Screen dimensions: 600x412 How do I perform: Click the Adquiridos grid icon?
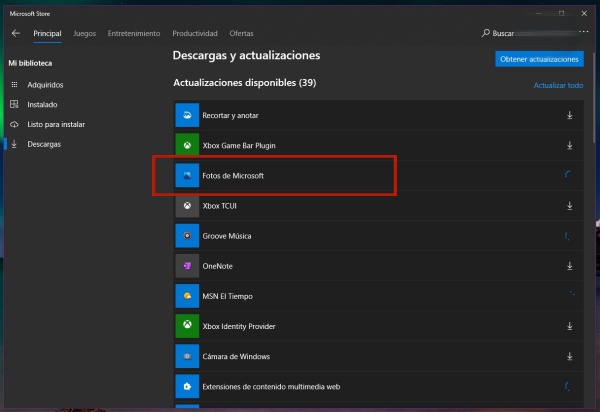click(14, 85)
